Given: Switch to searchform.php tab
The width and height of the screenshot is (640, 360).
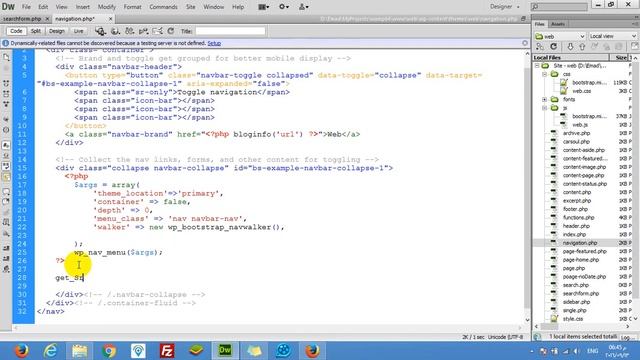Looking at the screenshot, I should pos(22,19).
